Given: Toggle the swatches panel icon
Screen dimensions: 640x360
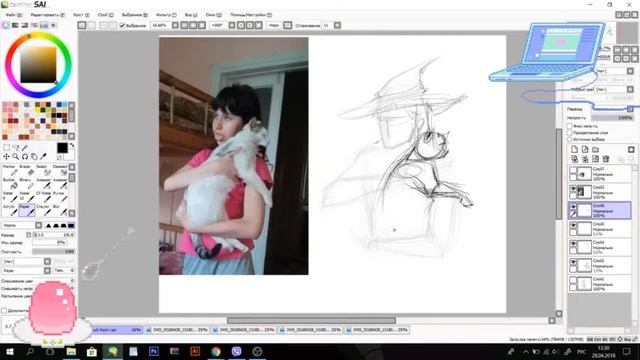Looking at the screenshot, I should tap(44, 25).
